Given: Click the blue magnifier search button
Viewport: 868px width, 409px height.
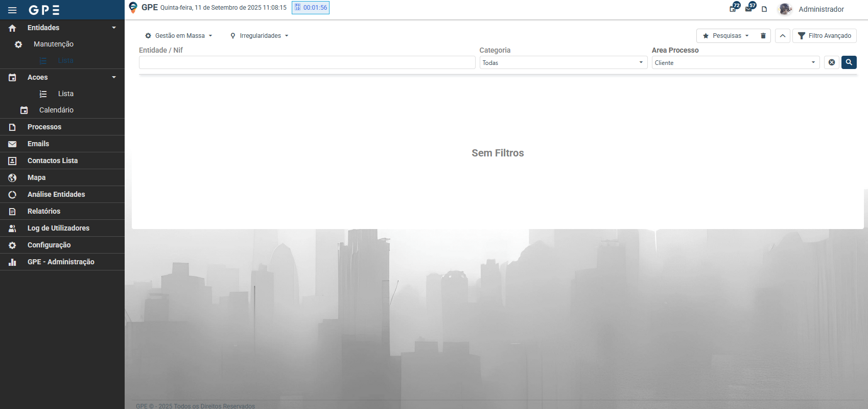Looking at the screenshot, I should 849,62.
